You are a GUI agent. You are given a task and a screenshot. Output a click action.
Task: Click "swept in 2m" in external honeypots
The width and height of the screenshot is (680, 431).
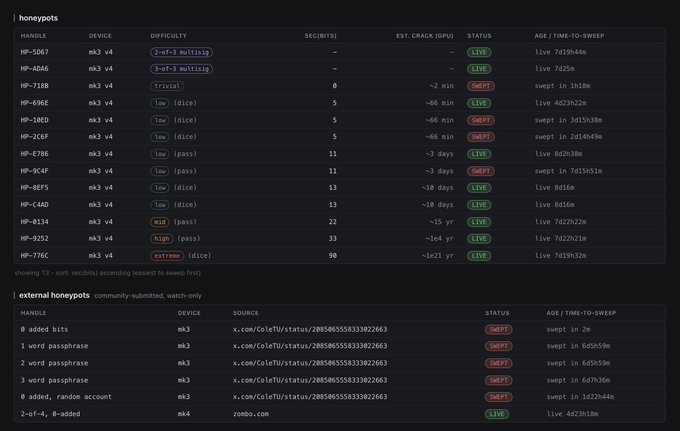568,329
